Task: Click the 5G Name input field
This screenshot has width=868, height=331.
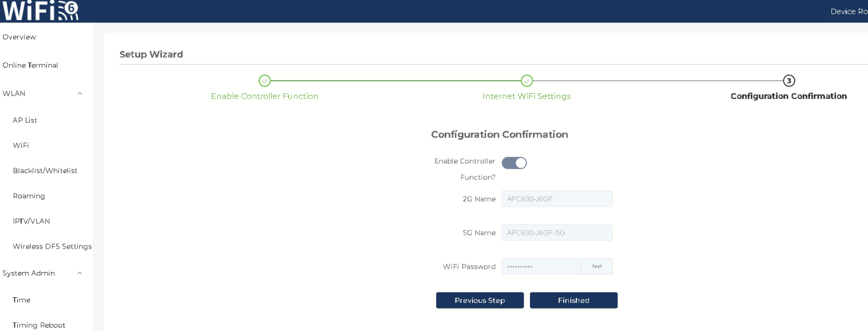Action: pos(557,233)
